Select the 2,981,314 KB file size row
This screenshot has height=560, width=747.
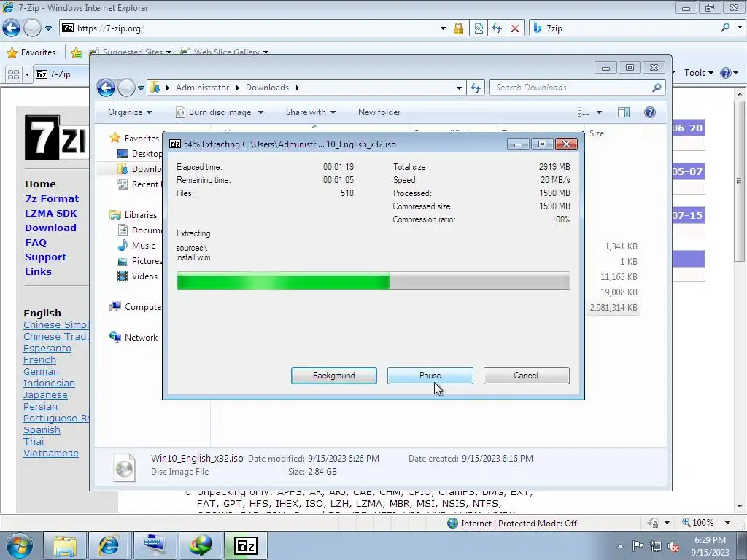614,308
